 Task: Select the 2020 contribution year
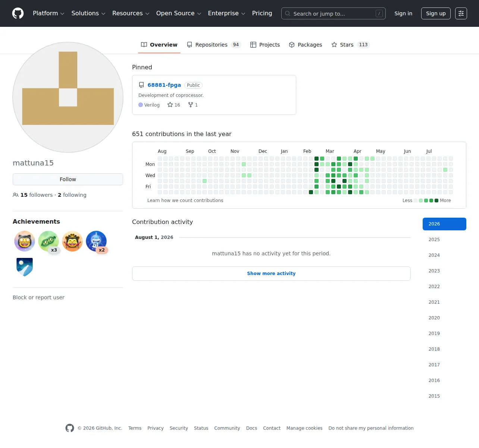pos(444,318)
